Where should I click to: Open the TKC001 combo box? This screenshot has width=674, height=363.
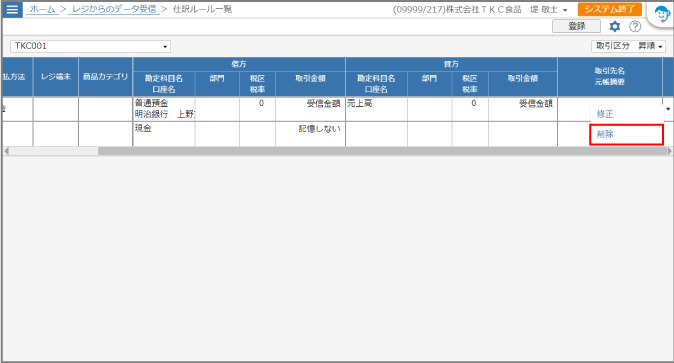tap(90, 46)
